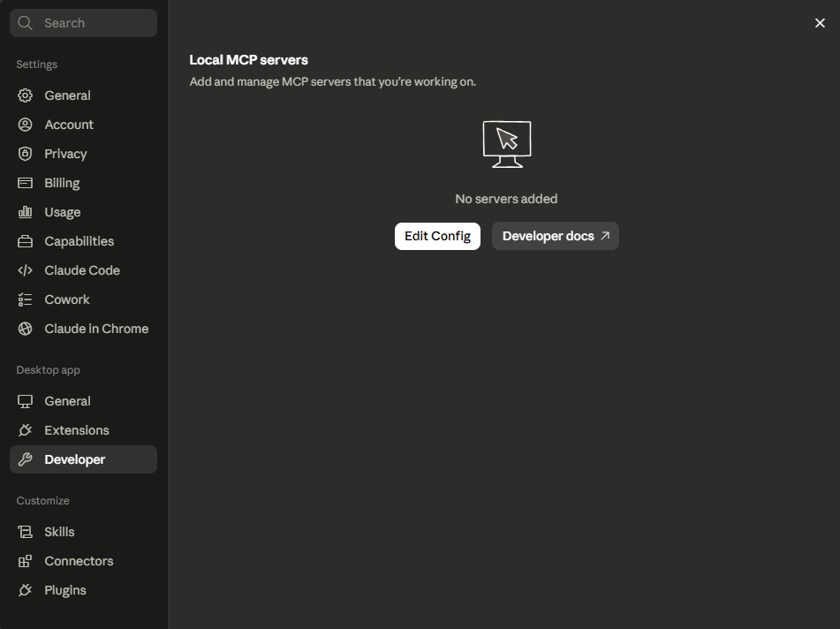Click the Claude Code brackets icon
840x629 pixels.
(26, 270)
